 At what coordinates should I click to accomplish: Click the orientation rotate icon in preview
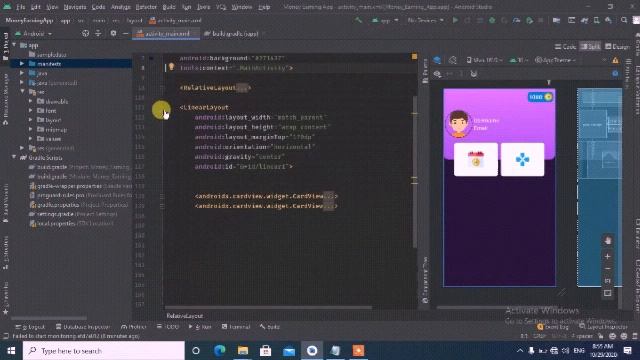[x=452, y=60]
